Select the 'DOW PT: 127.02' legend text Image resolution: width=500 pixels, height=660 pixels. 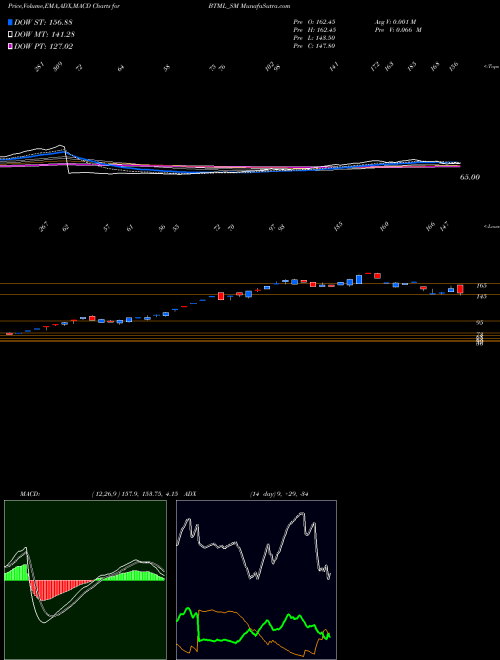coord(43,46)
